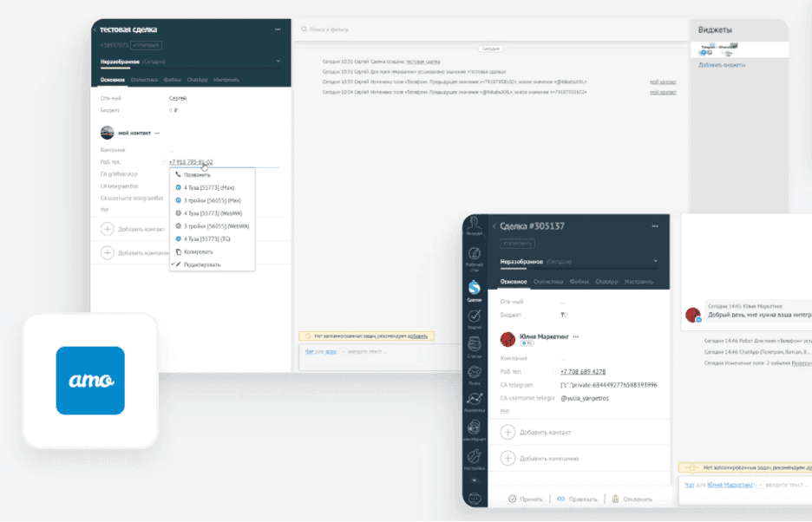Click '@yulia_yanpetros' username value
The height and width of the screenshot is (522, 812).
click(585, 398)
